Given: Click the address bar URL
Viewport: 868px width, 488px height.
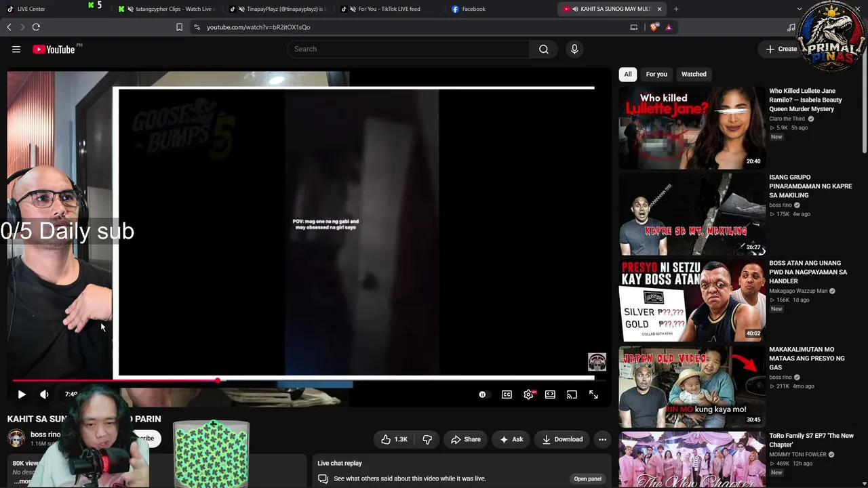Looking at the screenshot, I should coord(258,27).
